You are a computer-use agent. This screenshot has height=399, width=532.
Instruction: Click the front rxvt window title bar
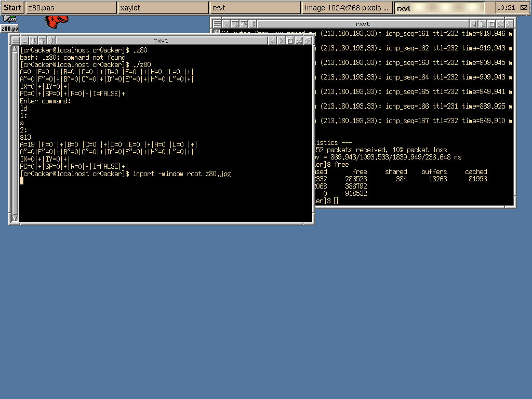click(161, 41)
